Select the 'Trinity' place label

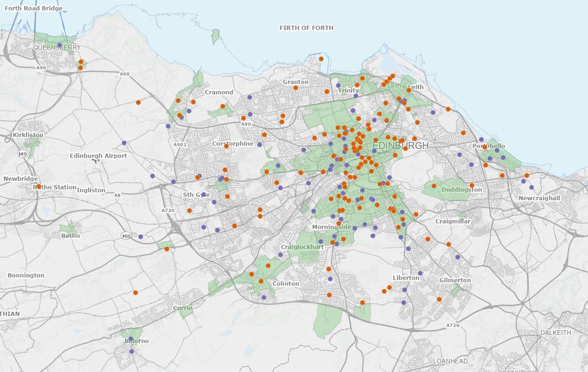click(x=348, y=91)
